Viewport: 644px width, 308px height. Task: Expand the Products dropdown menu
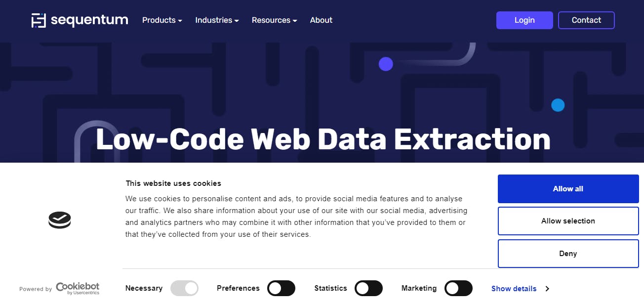click(162, 20)
